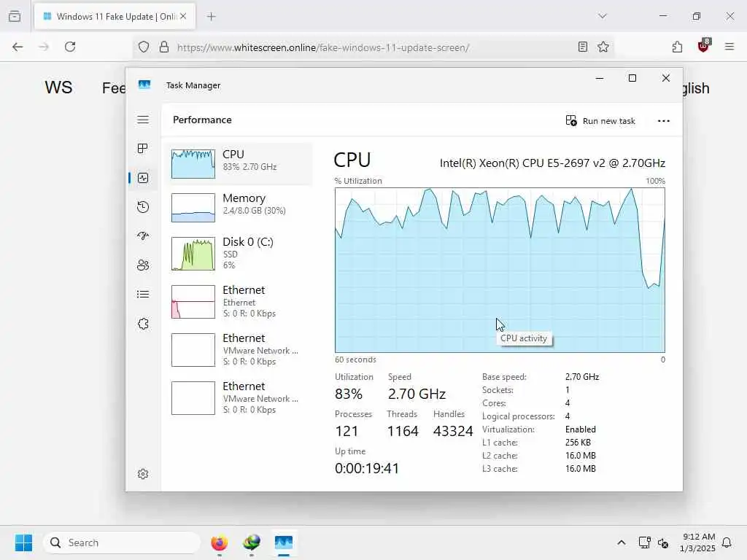Viewport: 747px width, 560px height.
Task: Click Run new task button
Action: coord(600,121)
